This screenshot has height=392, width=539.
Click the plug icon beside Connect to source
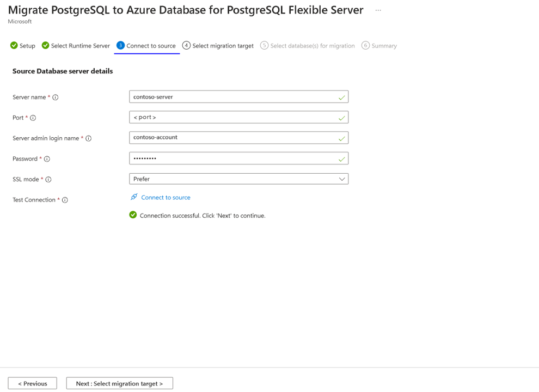point(134,197)
